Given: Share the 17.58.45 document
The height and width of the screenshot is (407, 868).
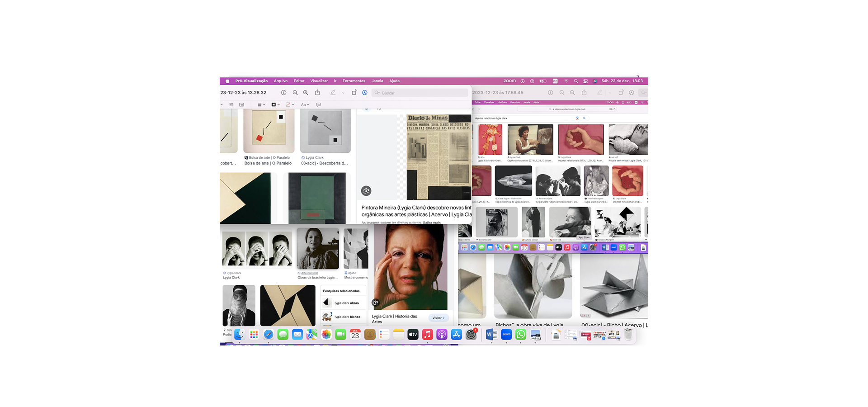Looking at the screenshot, I should tap(584, 93).
